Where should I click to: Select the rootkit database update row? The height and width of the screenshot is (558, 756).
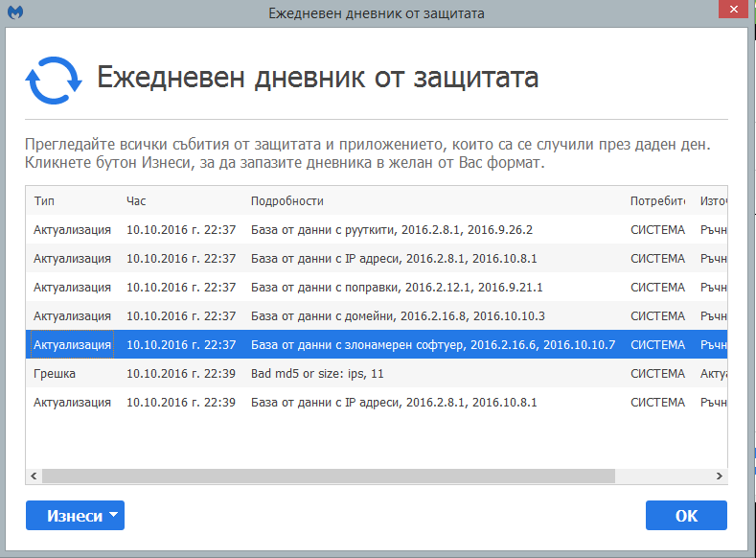pos(377,229)
